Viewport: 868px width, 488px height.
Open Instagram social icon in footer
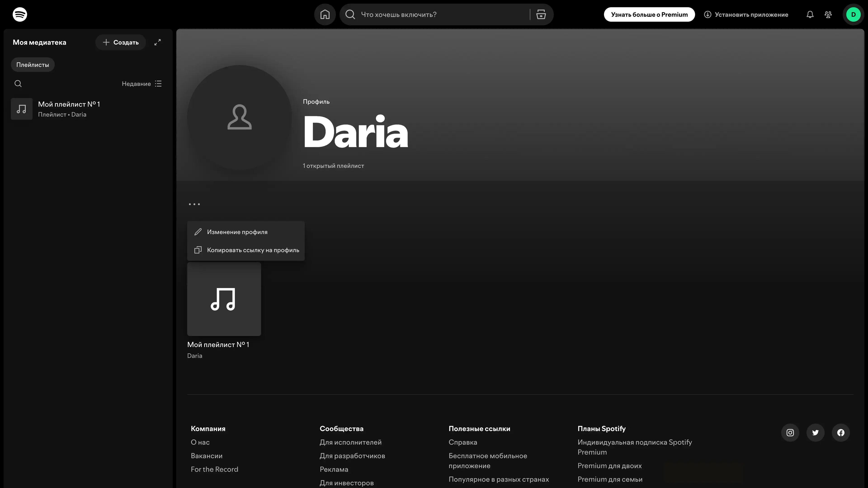pyautogui.click(x=790, y=432)
